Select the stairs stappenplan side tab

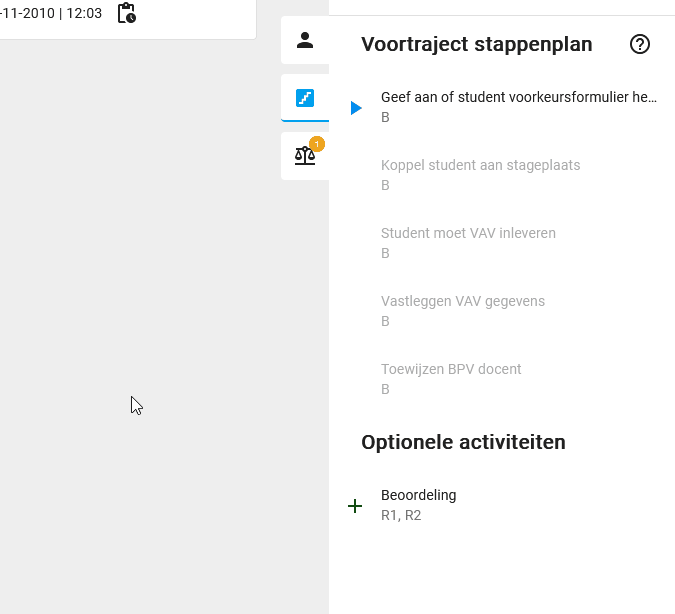305,98
